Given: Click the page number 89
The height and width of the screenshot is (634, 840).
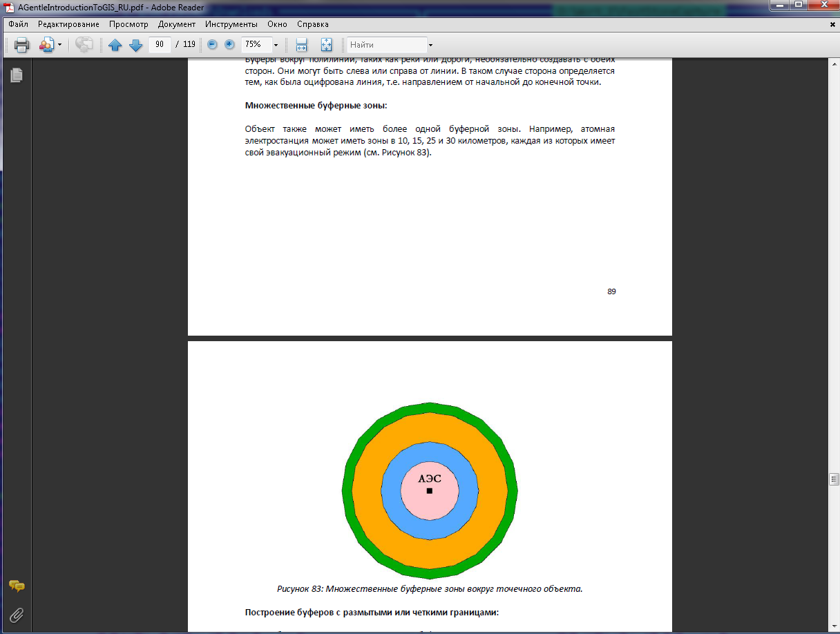Looking at the screenshot, I should (x=611, y=291).
